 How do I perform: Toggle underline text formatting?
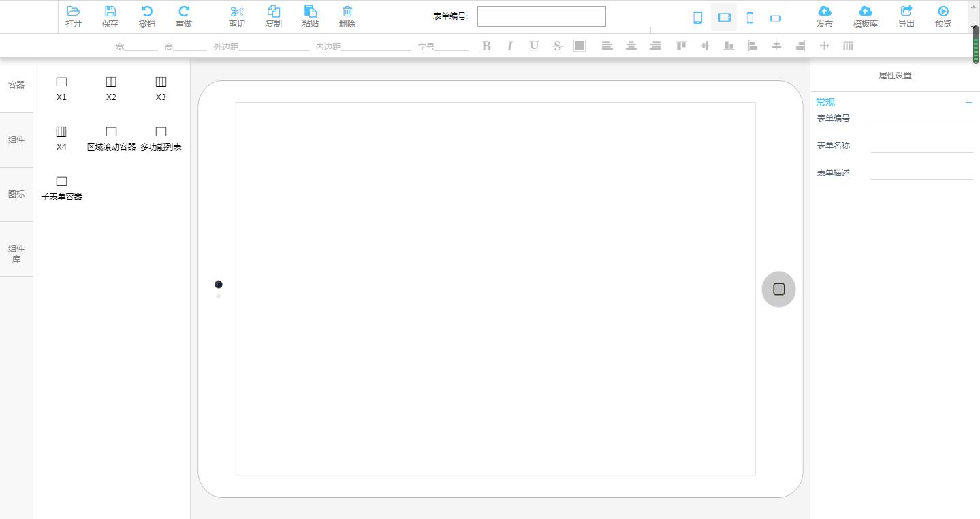(x=534, y=46)
